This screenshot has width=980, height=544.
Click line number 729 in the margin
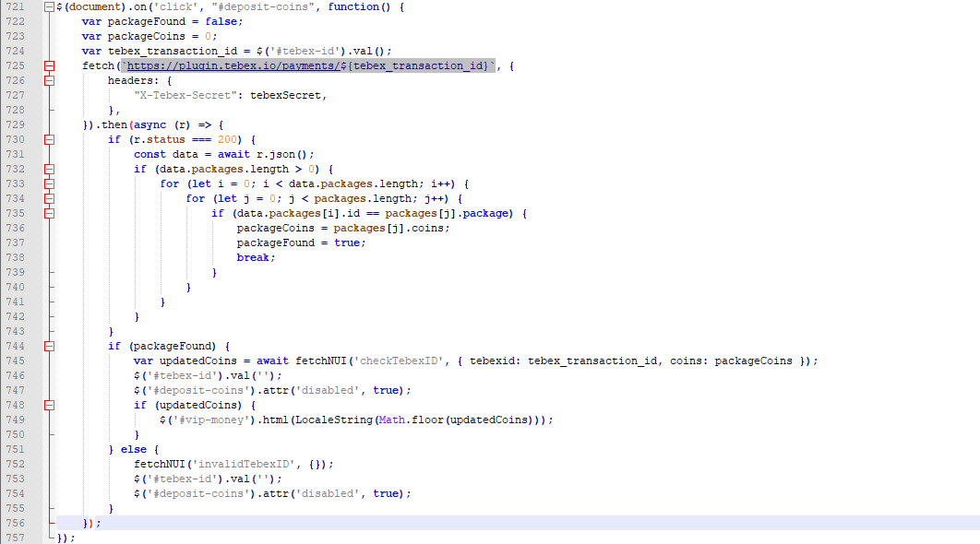[x=16, y=124]
